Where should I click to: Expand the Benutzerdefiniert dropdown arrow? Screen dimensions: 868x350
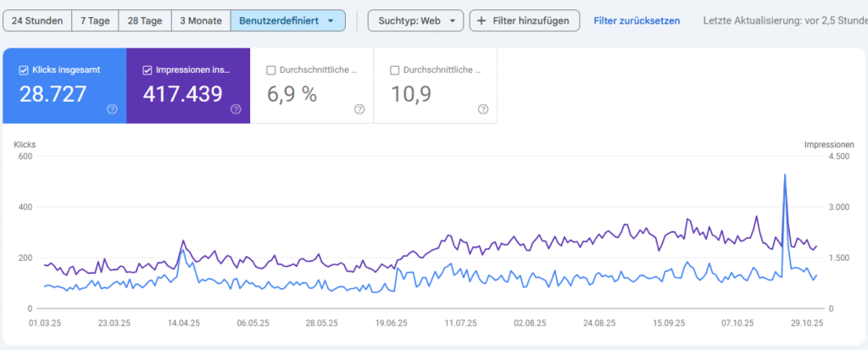330,20
